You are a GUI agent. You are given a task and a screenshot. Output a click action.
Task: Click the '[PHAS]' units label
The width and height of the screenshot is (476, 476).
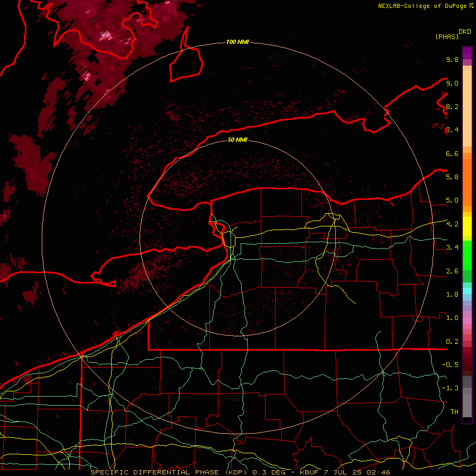point(447,36)
